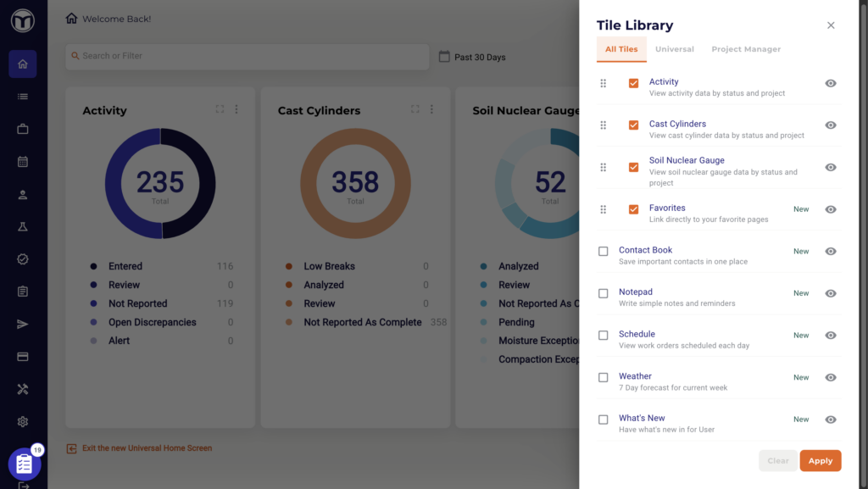Click the briefcase icon in sidebar
This screenshot has width=868, height=489.
(x=23, y=129)
